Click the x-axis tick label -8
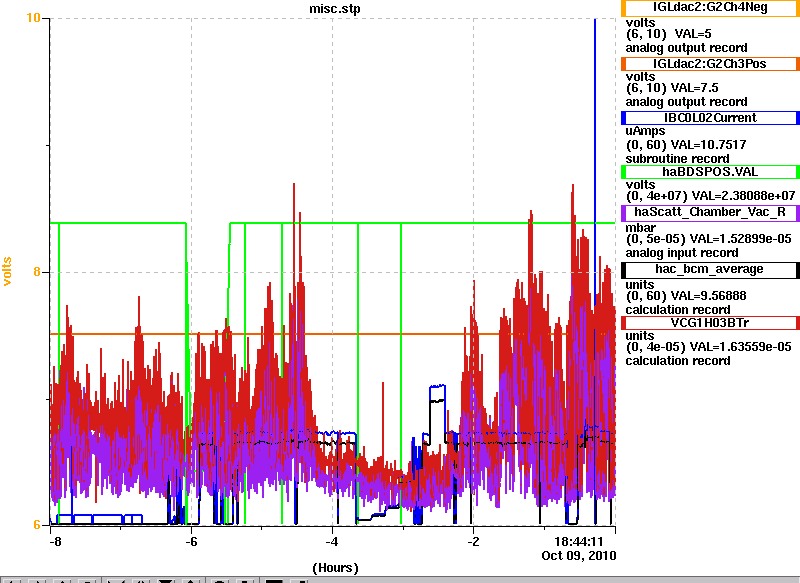 click(x=55, y=542)
